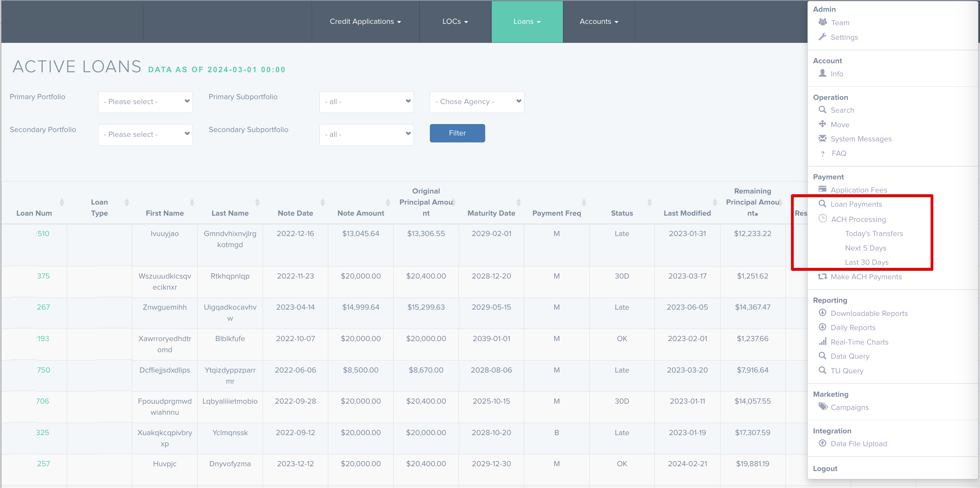Select the ACH Processing clock icon
This screenshot has height=488, width=980.
coord(822,219)
